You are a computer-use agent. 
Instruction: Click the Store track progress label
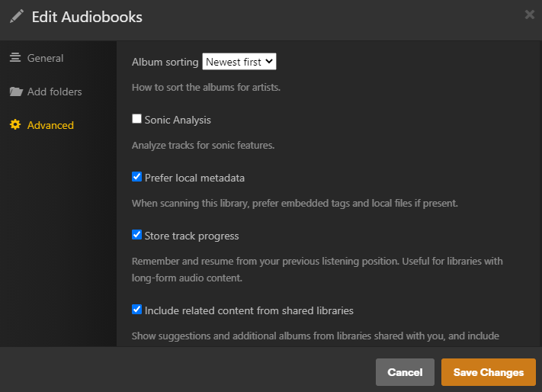[191, 236]
